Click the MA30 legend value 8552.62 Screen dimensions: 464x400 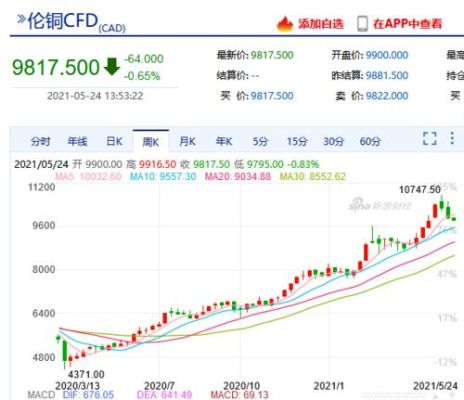pyautogui.click(x=327, y=176)
